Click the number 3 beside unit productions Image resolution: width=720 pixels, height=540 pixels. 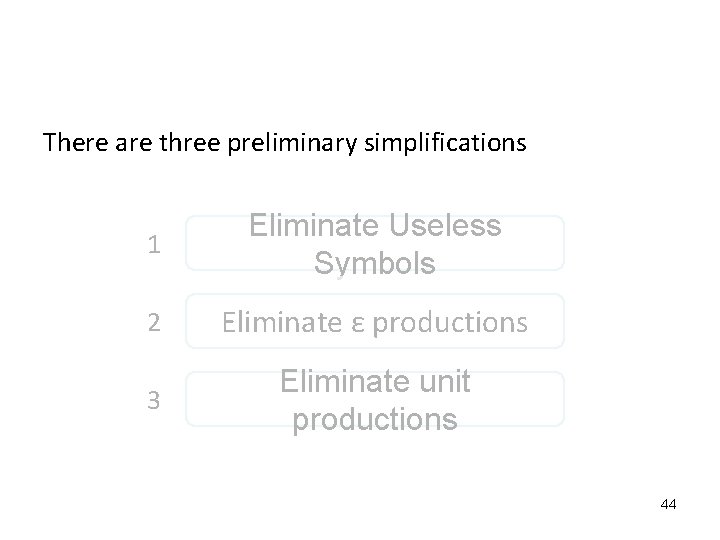(152, 400)
